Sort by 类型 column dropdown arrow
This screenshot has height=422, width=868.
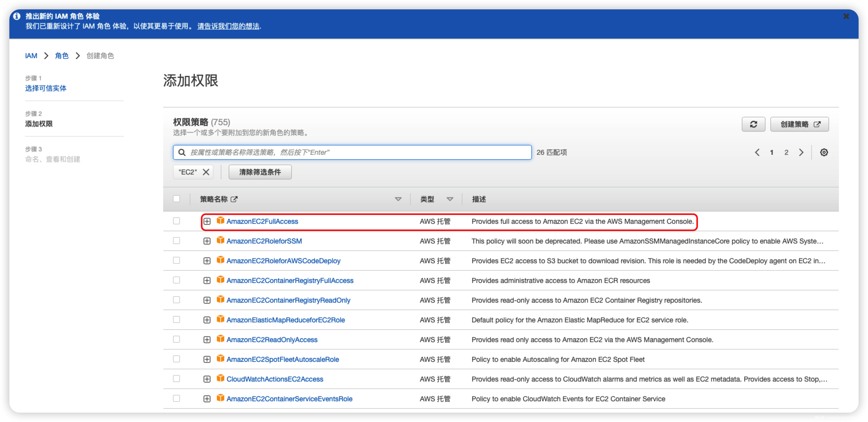[x=450, y=199]
